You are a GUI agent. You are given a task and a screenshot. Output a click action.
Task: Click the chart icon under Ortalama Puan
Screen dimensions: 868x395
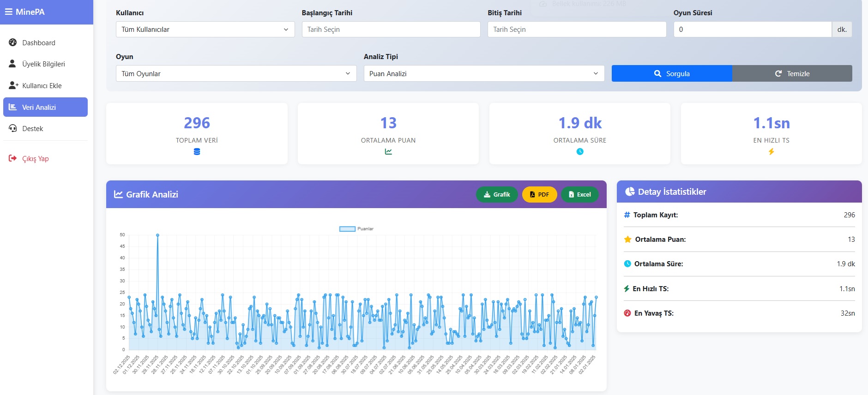coord(388,152)
